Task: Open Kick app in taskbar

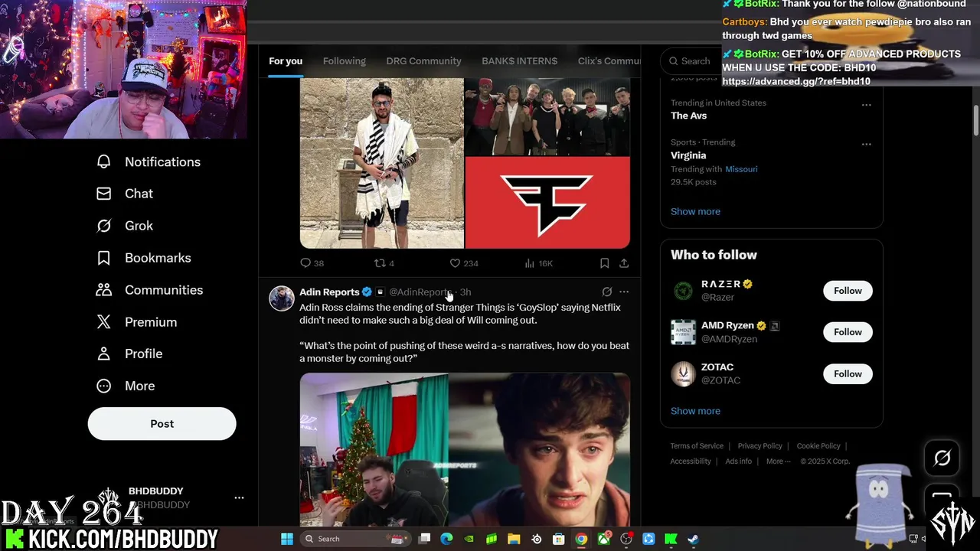Action: (671, 539)
